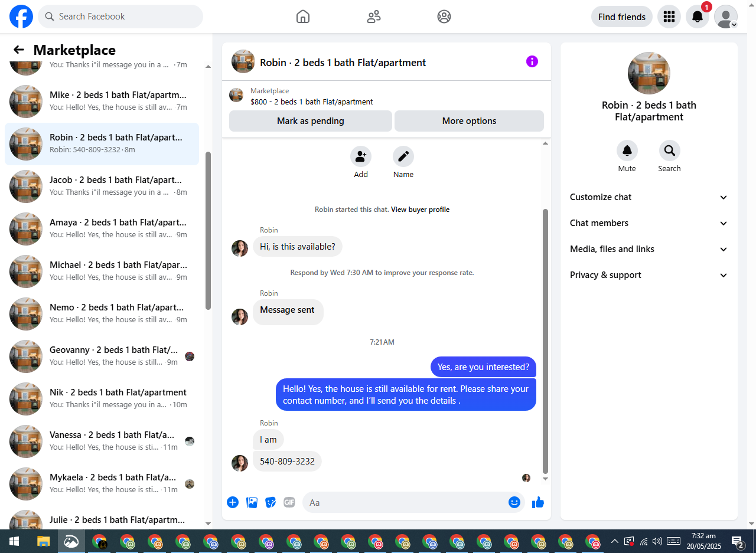Mute this conversation with the bell icon
Screen dimensions: 756x553
point(627,150)
